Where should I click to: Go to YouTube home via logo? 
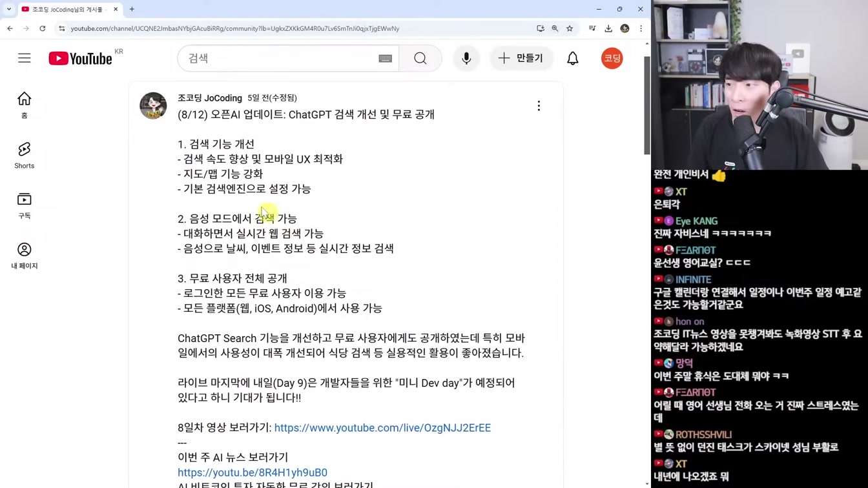pyautogui.click(x=80, y=58)
